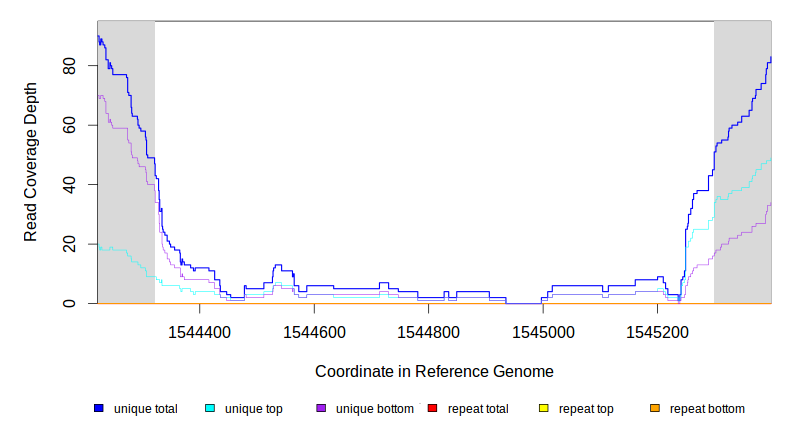This screenshot has height=432, width=792.
Task: Click the blue unique total legend swatch
Action: coord(99,409)
